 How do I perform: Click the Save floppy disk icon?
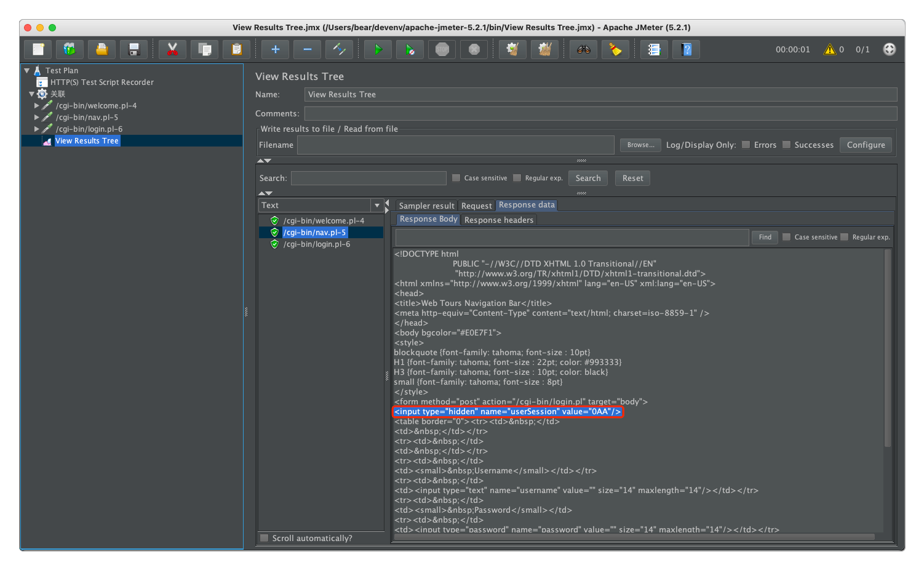click(x=133, y=49)
